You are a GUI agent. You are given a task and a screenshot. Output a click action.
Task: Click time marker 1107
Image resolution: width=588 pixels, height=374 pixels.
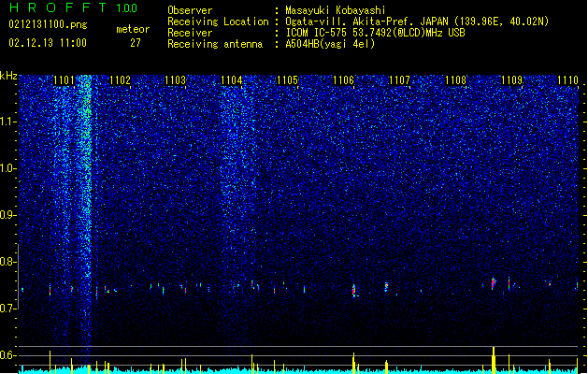click(x=400, y=80)
